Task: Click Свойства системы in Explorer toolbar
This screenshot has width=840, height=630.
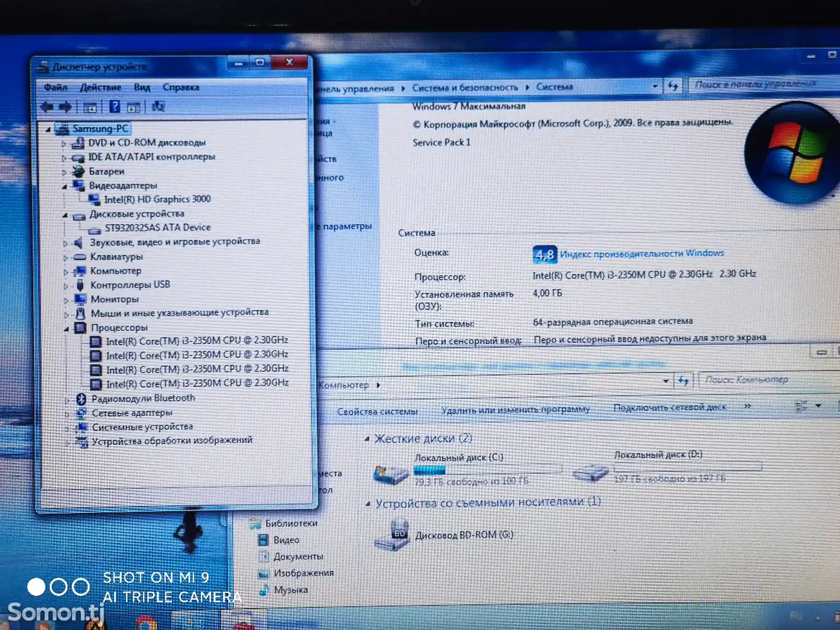Action: click(377, 412)
